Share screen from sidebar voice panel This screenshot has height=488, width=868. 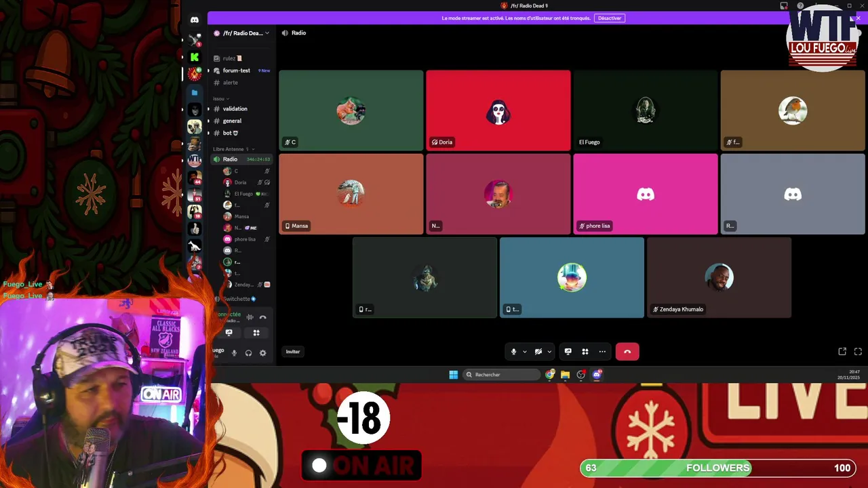229,333
